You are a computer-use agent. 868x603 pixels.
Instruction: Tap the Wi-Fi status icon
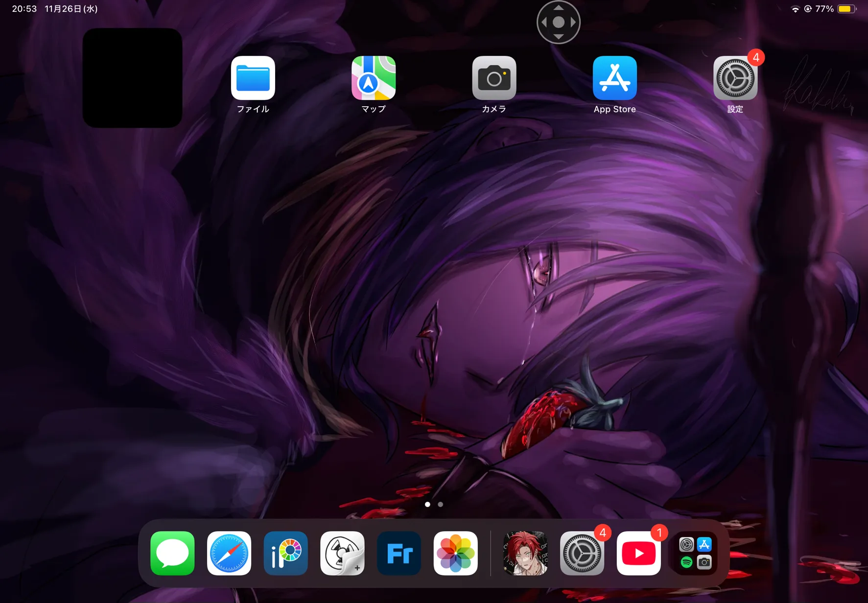796,9
